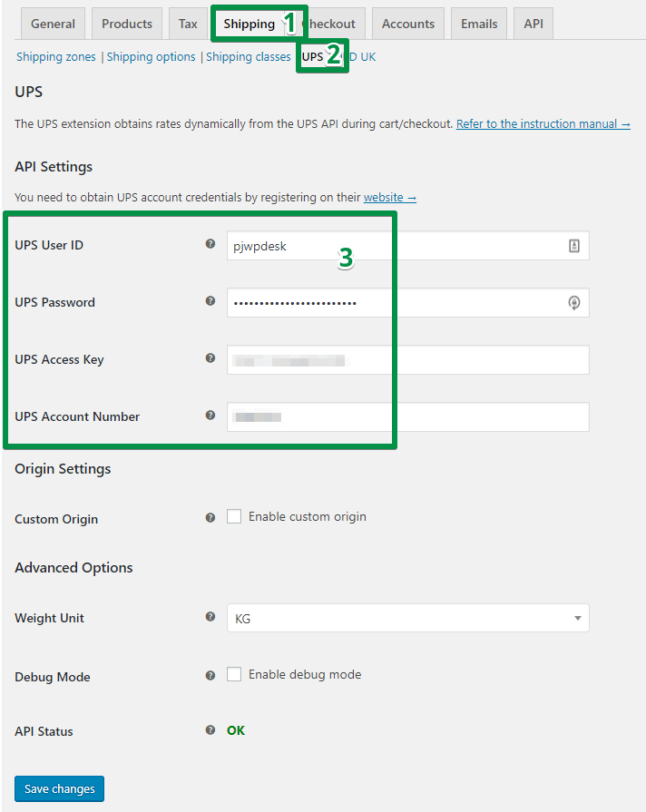This screenshot has width=646, height=812.
Task: Open Shipping classes sub-section
Action: (248, 56)
